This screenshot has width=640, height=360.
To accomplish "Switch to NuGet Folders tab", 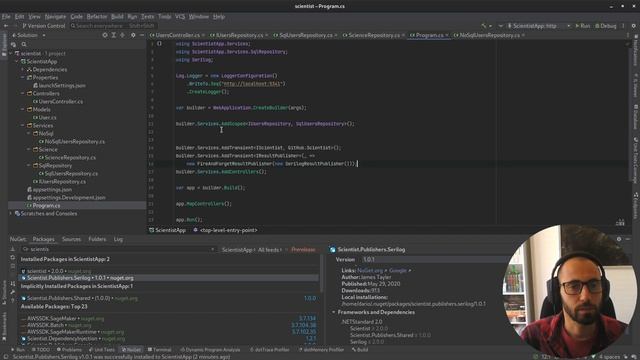I will (x=97, y=239).
